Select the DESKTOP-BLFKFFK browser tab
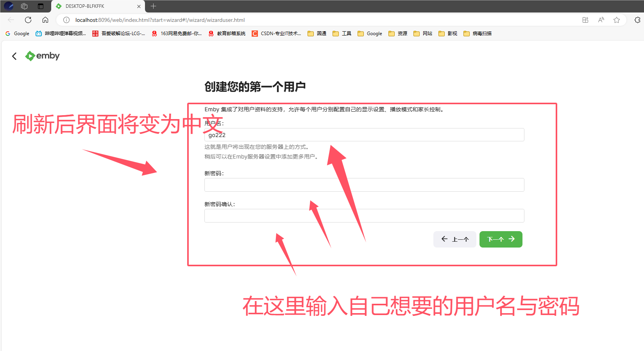The image size is (644, 351). point(98,6)
